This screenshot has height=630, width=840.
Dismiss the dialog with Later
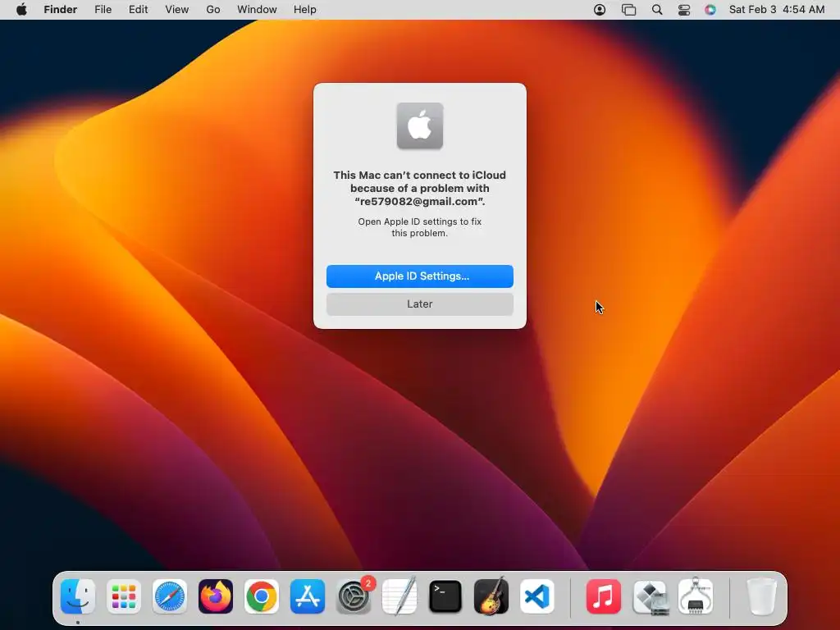click(420, 304)
